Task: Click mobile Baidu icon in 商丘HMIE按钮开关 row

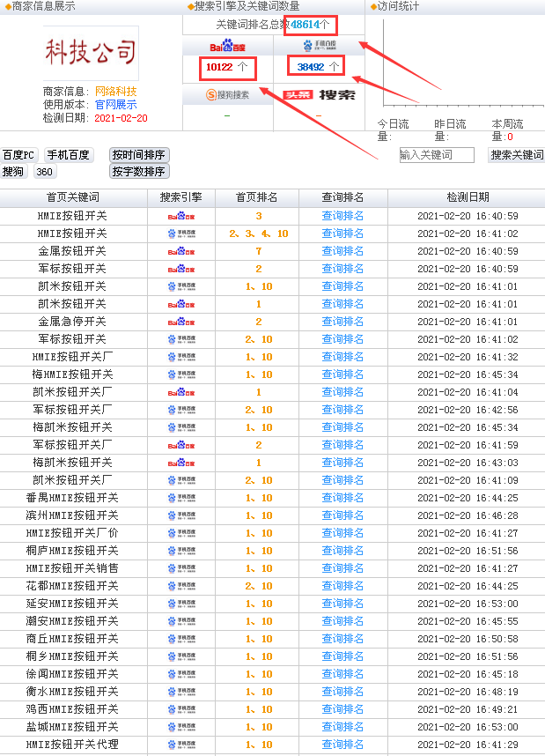Action: 181,639
